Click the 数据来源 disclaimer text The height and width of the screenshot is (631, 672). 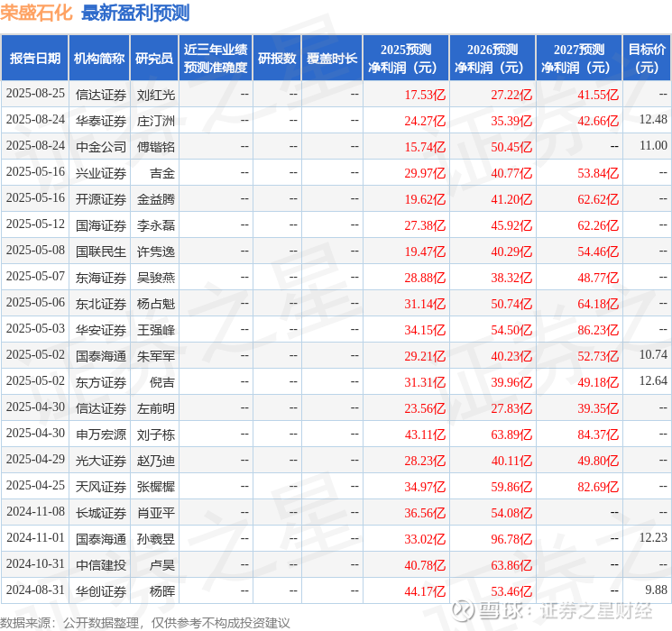click(145, 623)
